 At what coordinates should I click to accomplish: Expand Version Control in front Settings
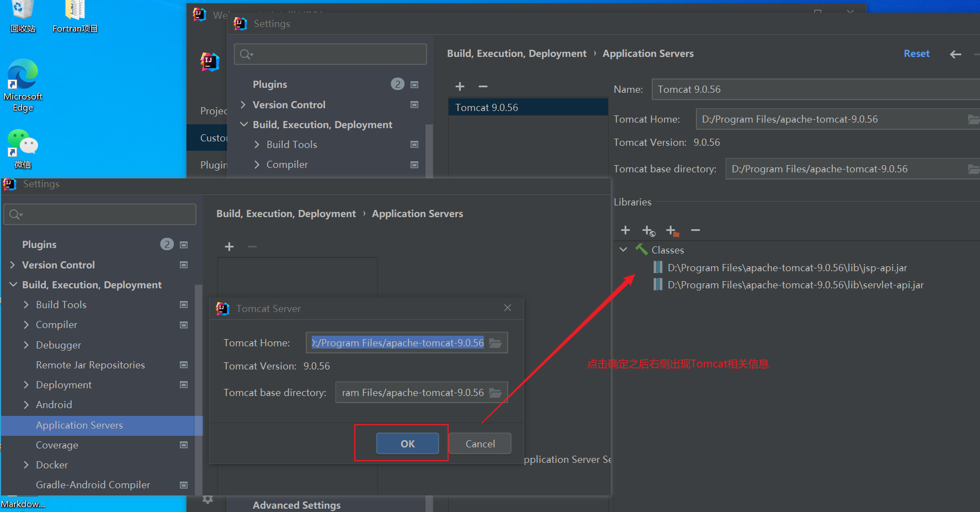[x=13, y=265]
